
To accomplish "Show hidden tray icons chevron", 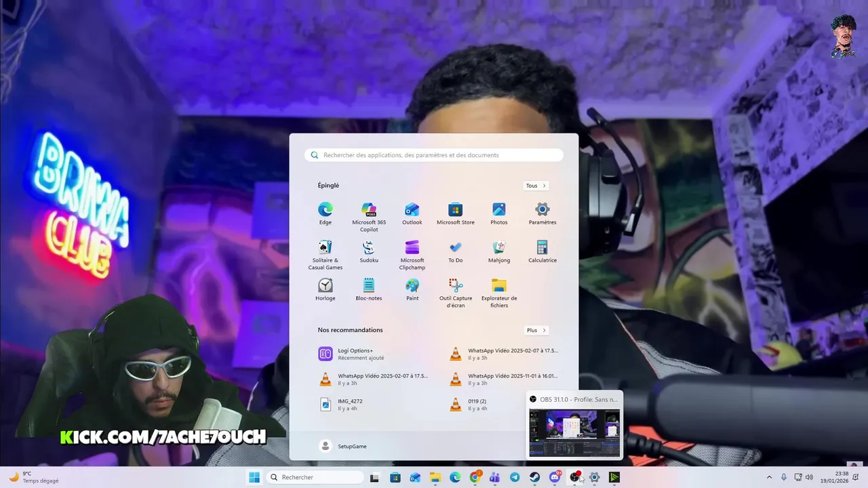I will (x=769, y=477).
